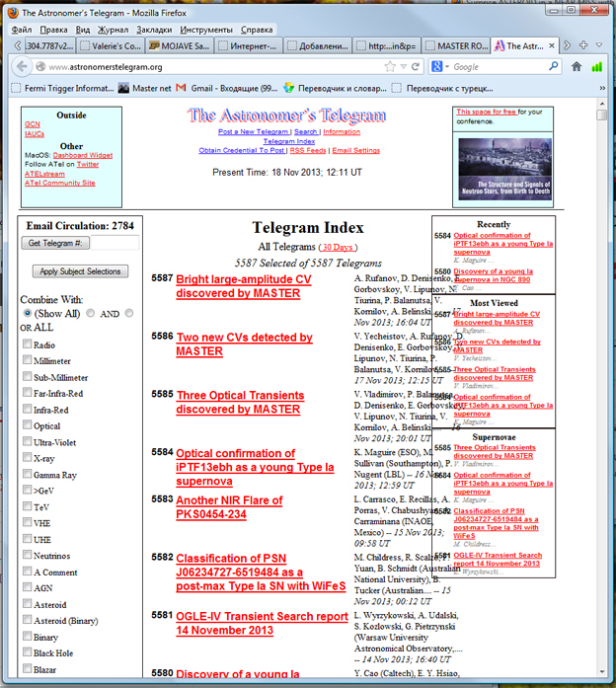The width and height of the screenshot is (616, 688).
Task: Open a new tab with the plus icon
Action: coord(583,45)
